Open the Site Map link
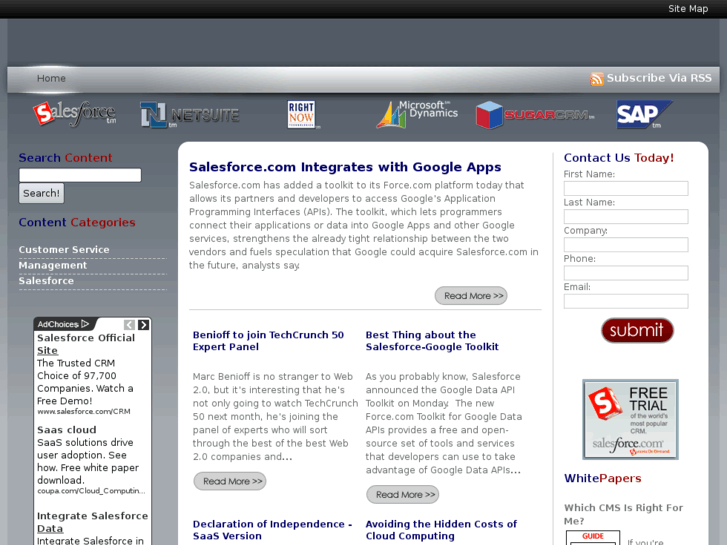 click(x=688, y=9)
